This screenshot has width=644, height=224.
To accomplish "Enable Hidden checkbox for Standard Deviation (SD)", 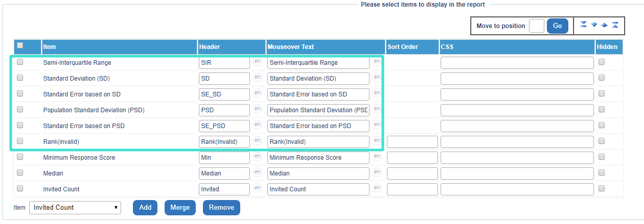I will coord(602,78).
